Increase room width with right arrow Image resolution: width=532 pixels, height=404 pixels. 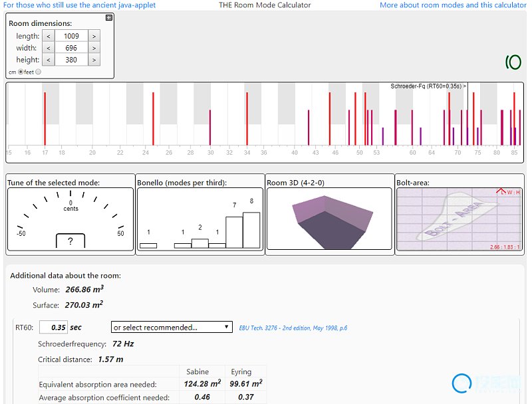94,48
